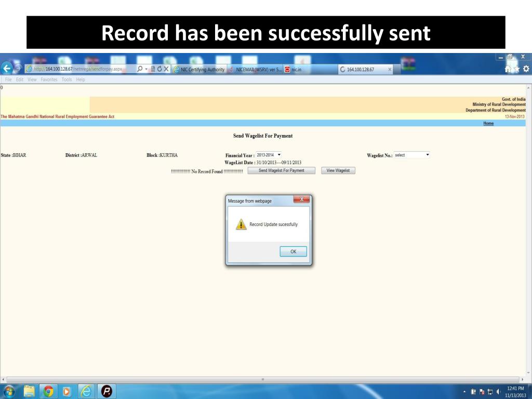
Task: Launch Google Chrome from taskbar
Action: click(x=48, y=391)
